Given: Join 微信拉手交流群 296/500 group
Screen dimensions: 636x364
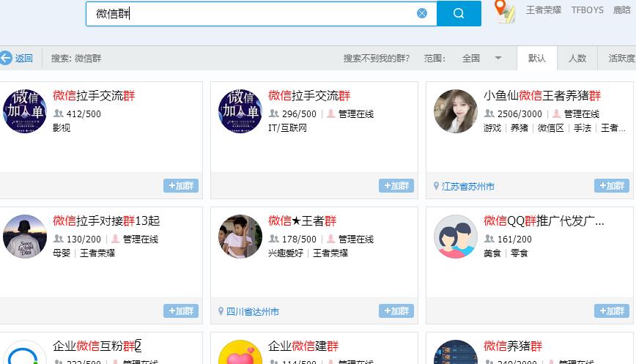Looking at the screenshot, I should 396,185.
